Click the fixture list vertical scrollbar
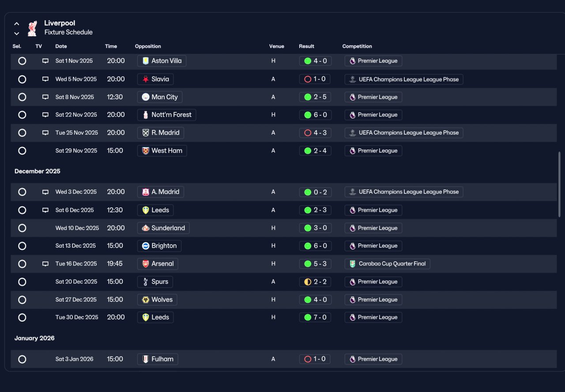 pyautogui.click(x=559, y=185)
